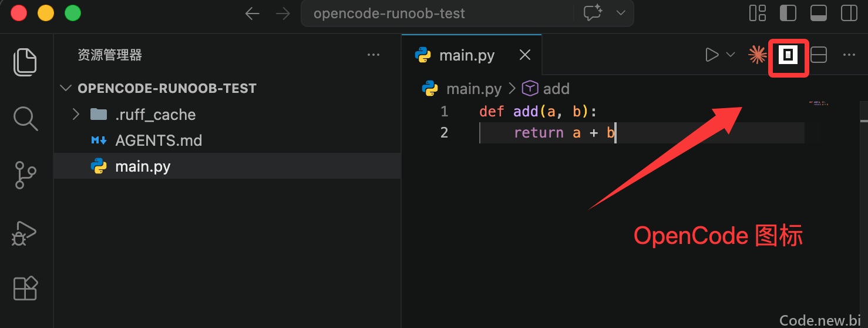Click the OpenCode icon in editor toolbar
This screenshot has width=868, height=328.
[789, 55]
